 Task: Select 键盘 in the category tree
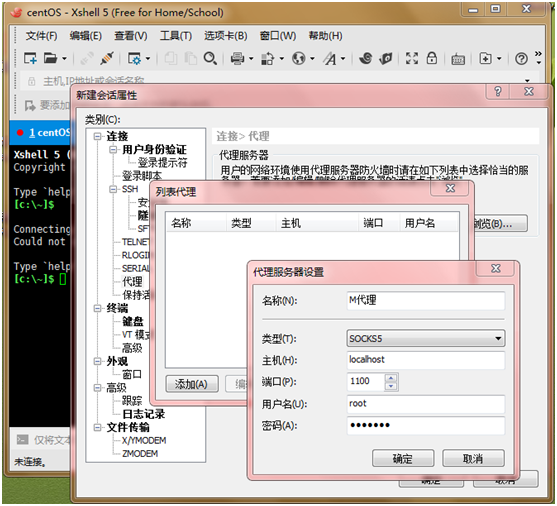pyautogui.click(x=133, y=321)
